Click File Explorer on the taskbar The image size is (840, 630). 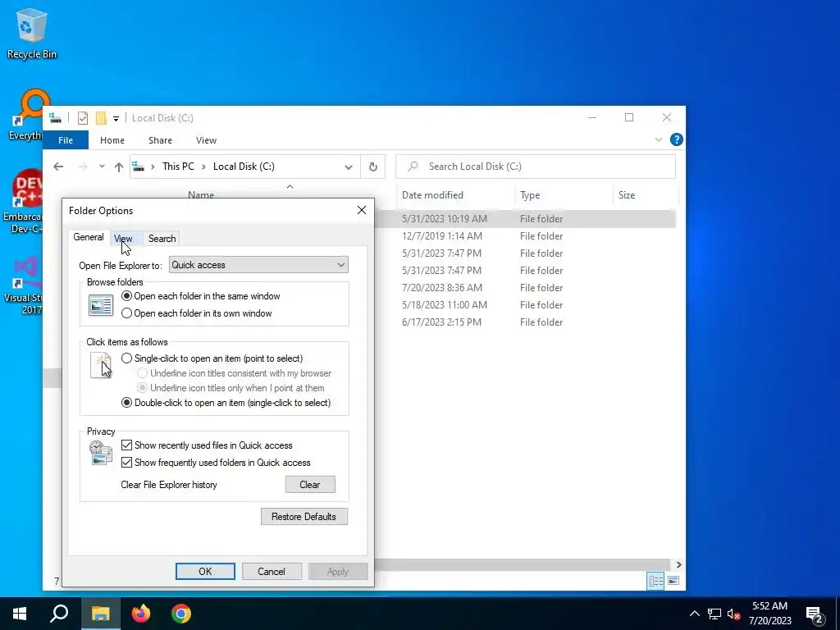coord(100,614)
